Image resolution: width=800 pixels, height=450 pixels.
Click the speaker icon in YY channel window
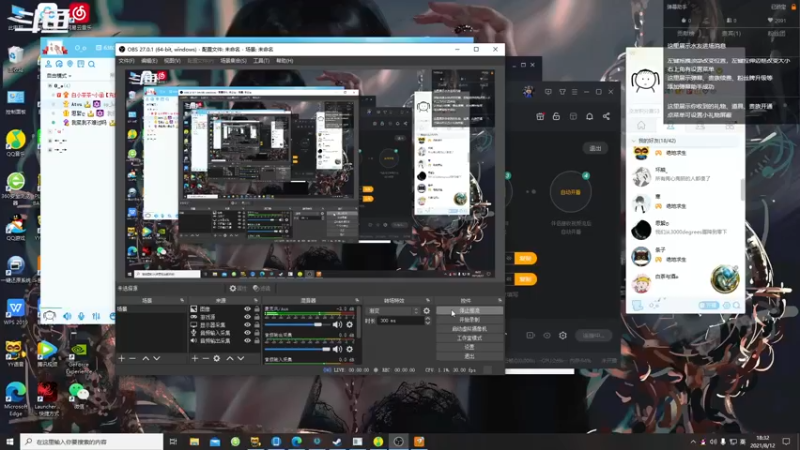click(x=67, y=316)
